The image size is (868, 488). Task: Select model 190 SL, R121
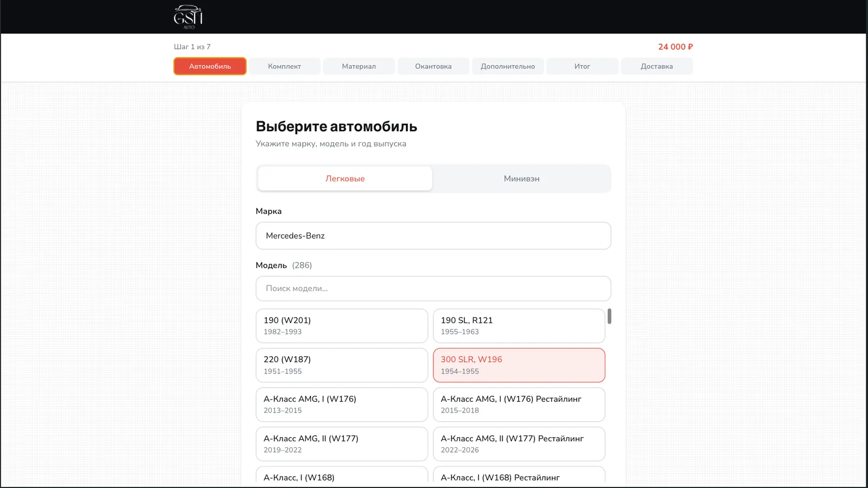tap(519, 326)
